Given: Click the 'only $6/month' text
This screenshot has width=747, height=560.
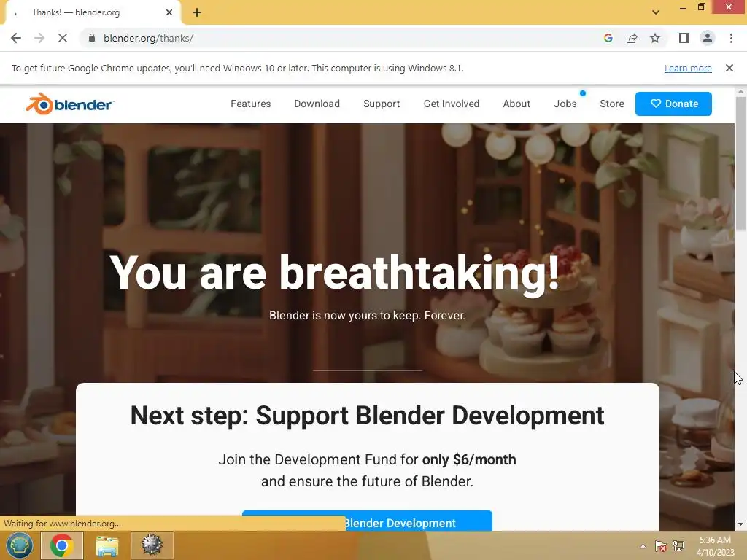Looking at the screenshot, I should click(x=469, y=459).
